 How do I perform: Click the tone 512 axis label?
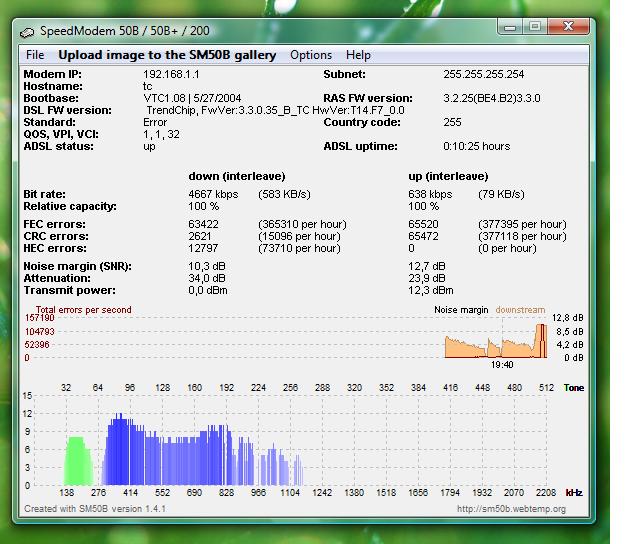547,388
